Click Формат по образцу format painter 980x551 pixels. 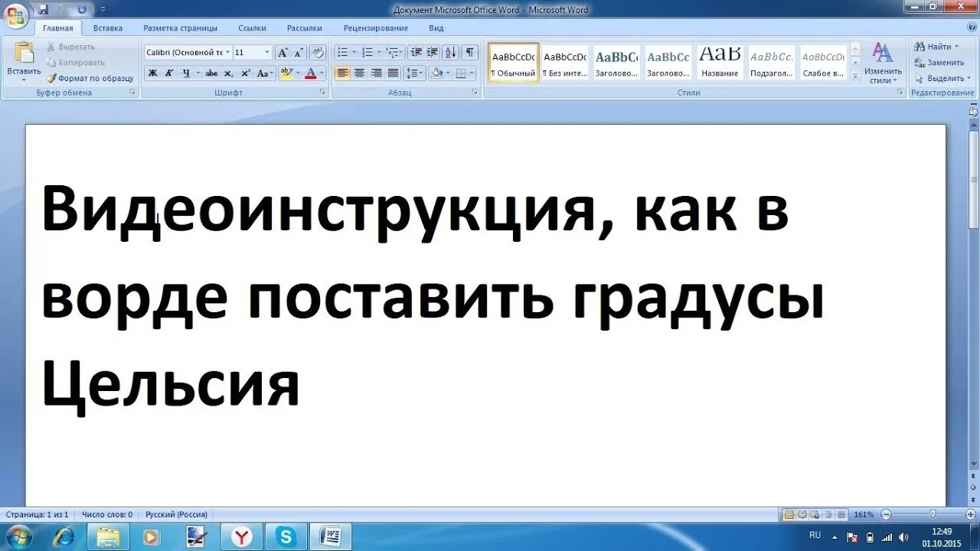(90, 78)
